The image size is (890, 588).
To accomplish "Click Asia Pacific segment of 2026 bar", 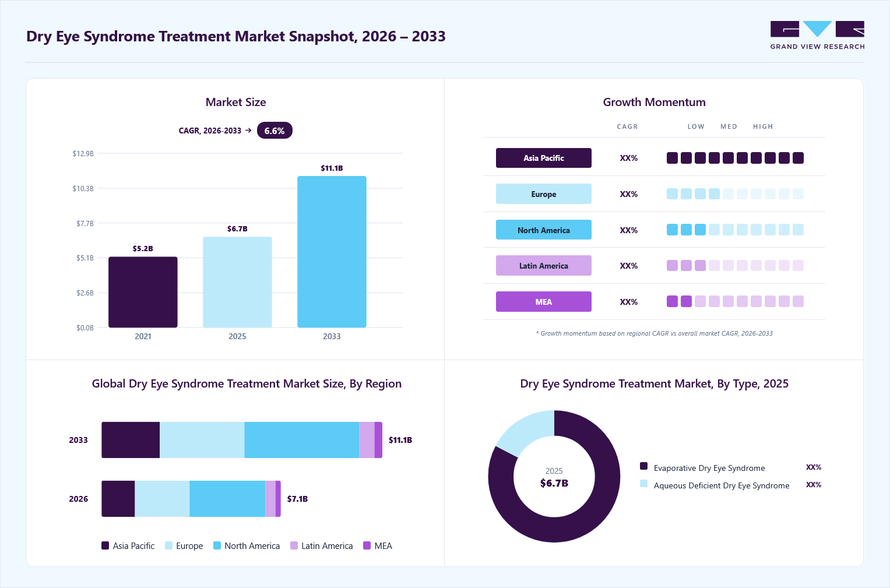I will (x=118, y=499).
